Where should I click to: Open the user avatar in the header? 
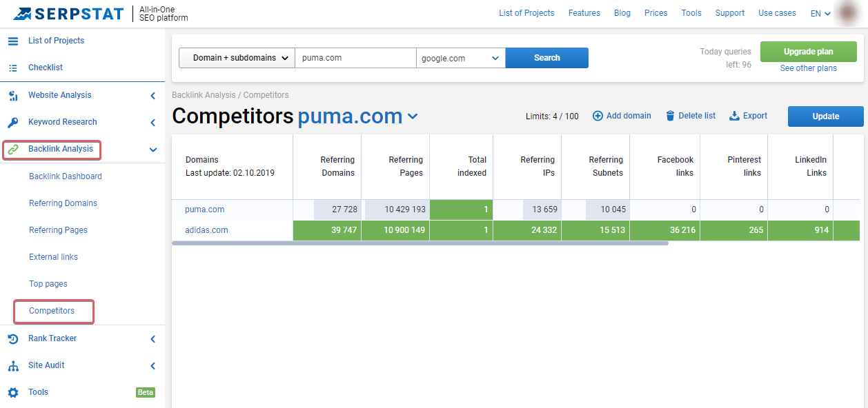point(847,13)
